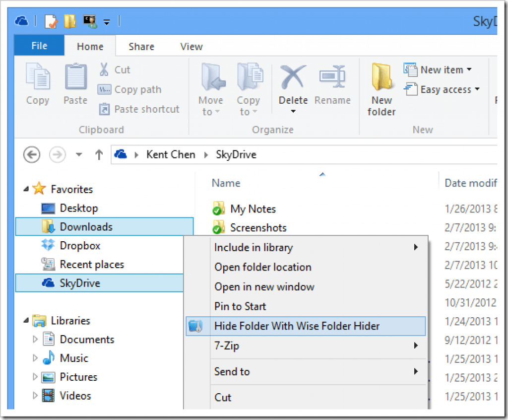
Task: Select SkyDrive in the navigation pane
Action: [x=99, y=283]
